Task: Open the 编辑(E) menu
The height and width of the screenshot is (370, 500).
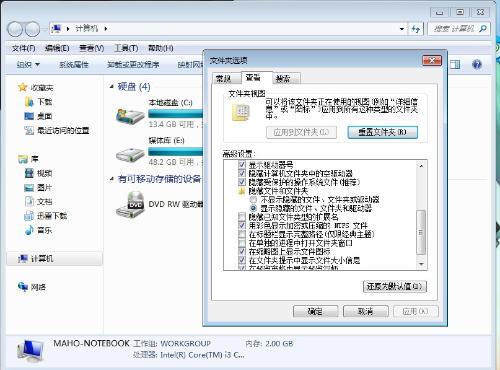Action: point(57,48)
